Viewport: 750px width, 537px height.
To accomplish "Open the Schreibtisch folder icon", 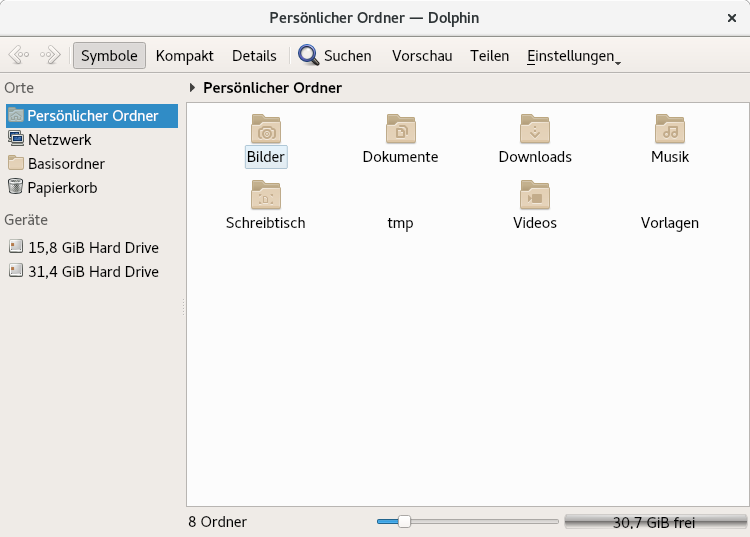I will [x=266, y=195].
